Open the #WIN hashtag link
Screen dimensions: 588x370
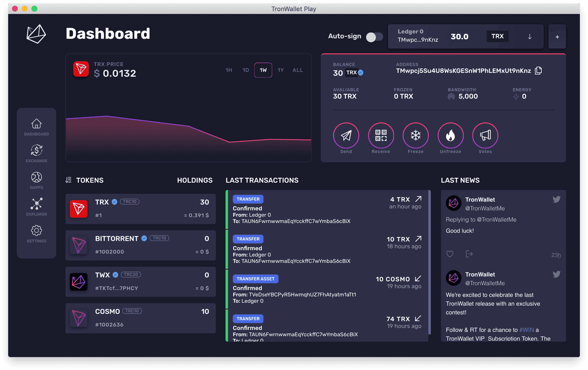(527, 330)
